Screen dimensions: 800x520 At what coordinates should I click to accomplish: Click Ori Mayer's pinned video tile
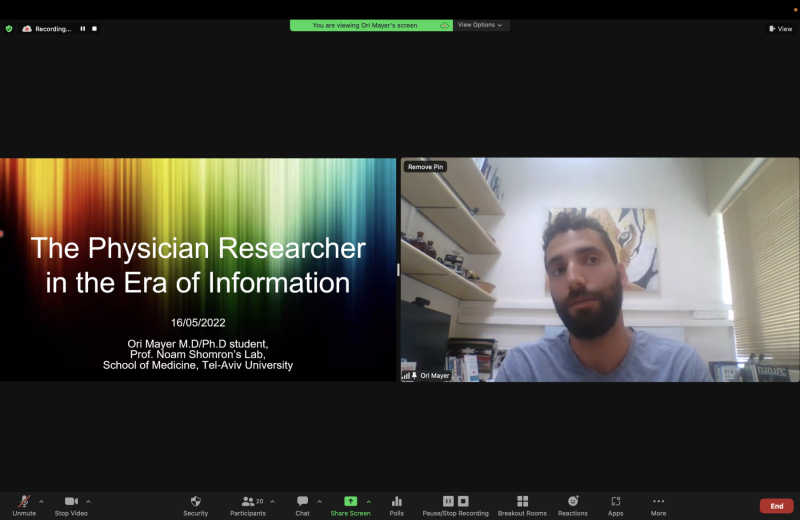click(600, 269)
